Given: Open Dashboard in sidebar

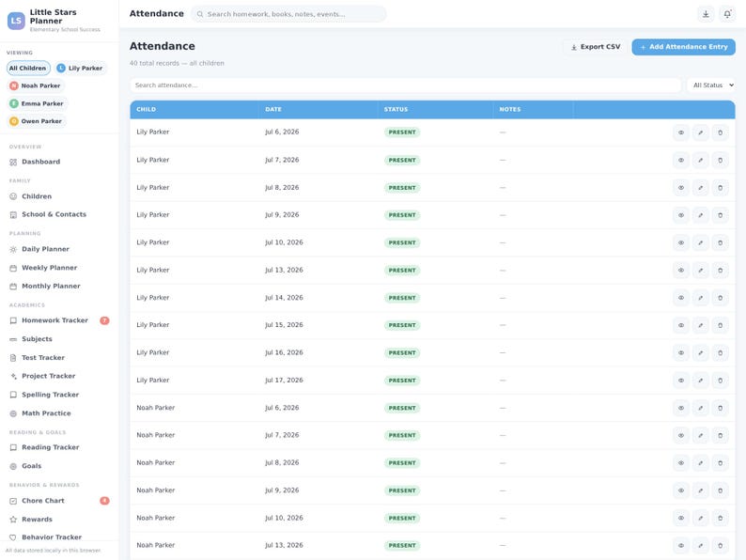Looking at the screenshot, I should coord(59,162).
